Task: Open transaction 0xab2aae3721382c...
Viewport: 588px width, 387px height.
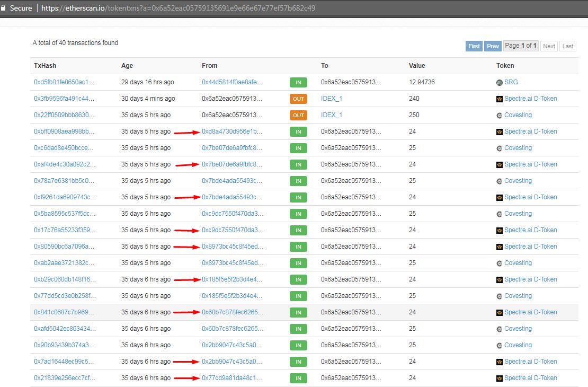Action: click(x=64, y=263)
